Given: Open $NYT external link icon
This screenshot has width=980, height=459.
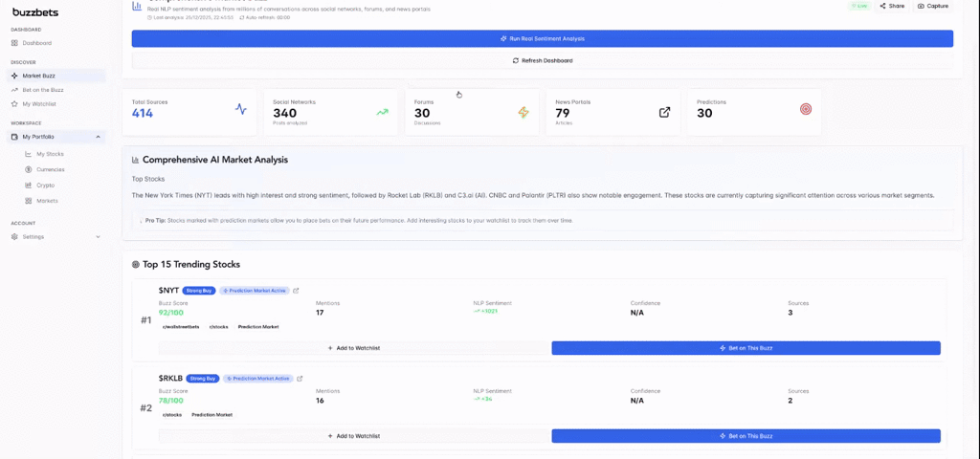Looking at the screenshot, I should pyautogui.click(x=297, y=291).
